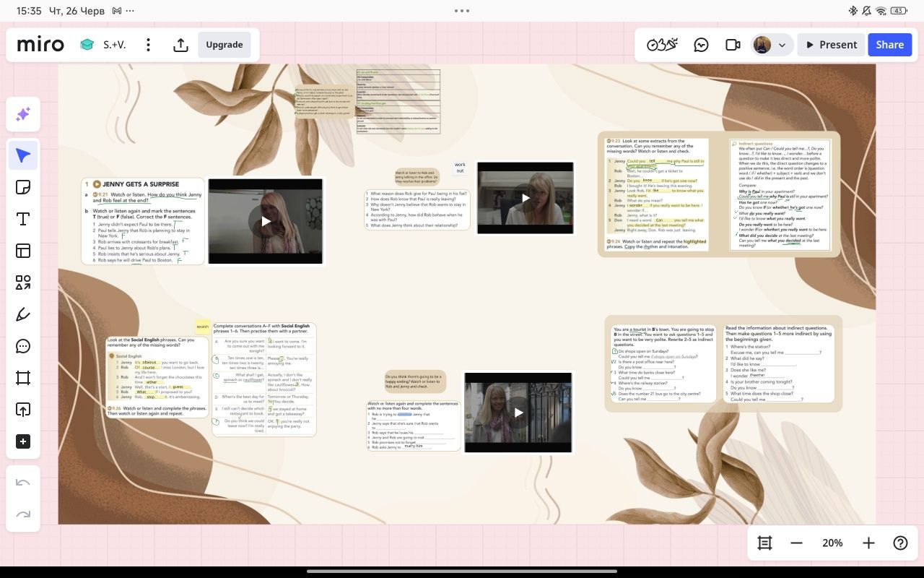Play the video beside 'work out' note
The width and height of the screenshot is (924, 578).
[525, 198]
